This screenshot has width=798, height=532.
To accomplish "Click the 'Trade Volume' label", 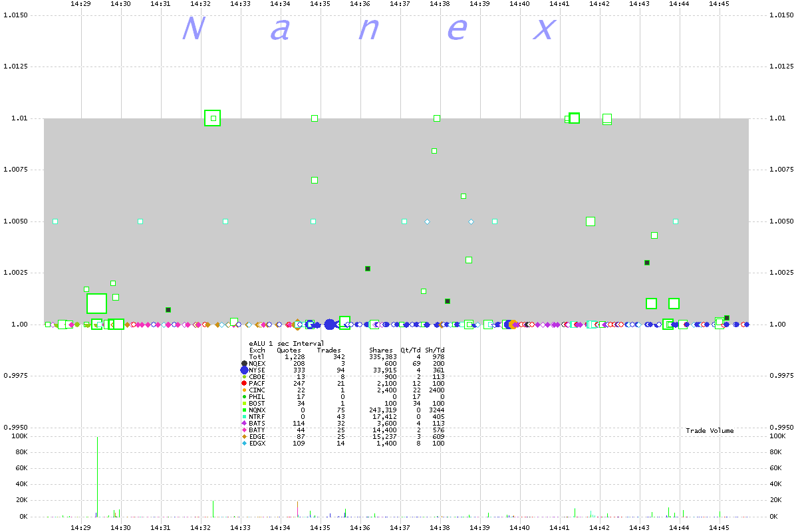I will (x=710, y=431).
